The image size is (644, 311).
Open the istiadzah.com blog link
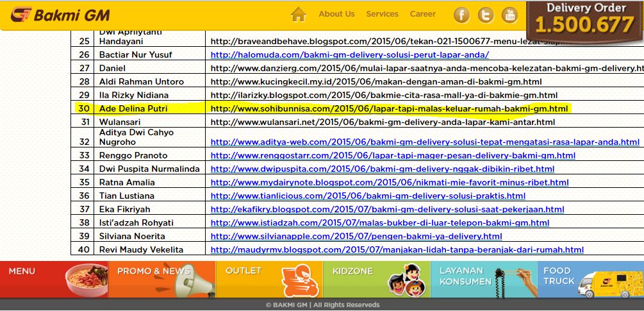380,223
